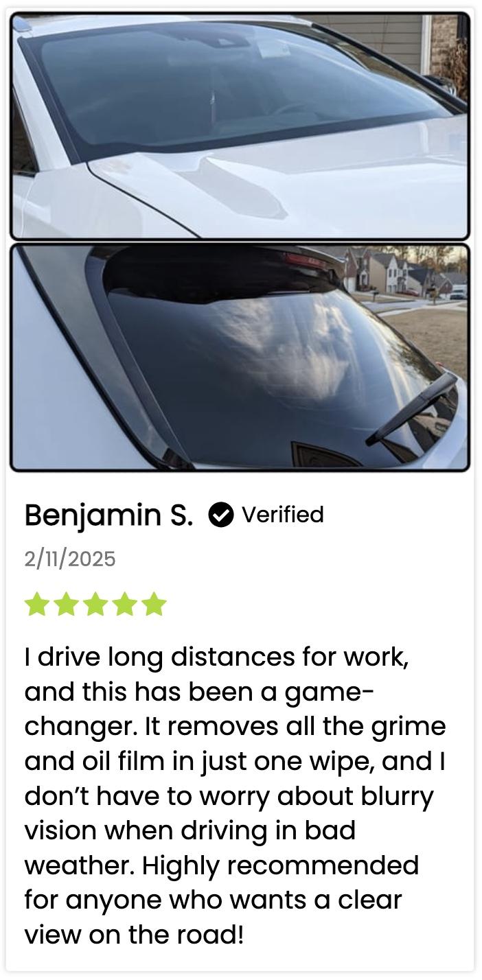
Task: Click the first green rating star
Action: pos(36,605)
